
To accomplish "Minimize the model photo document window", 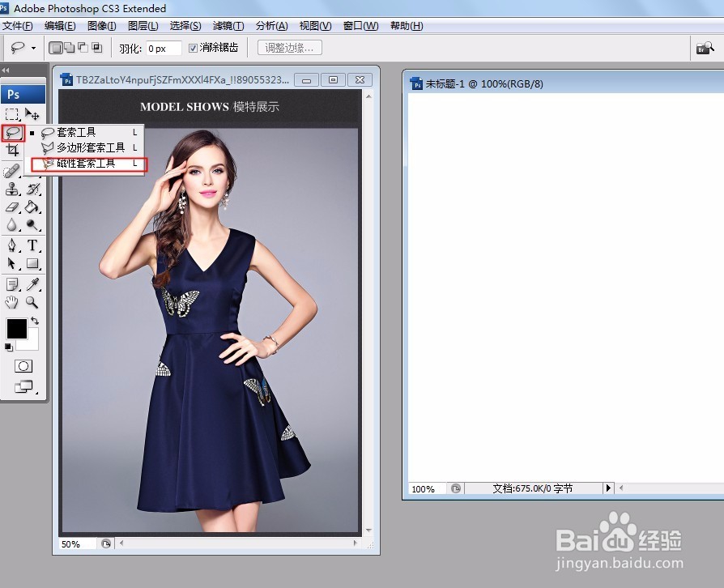I will click(x=306, y=80).
